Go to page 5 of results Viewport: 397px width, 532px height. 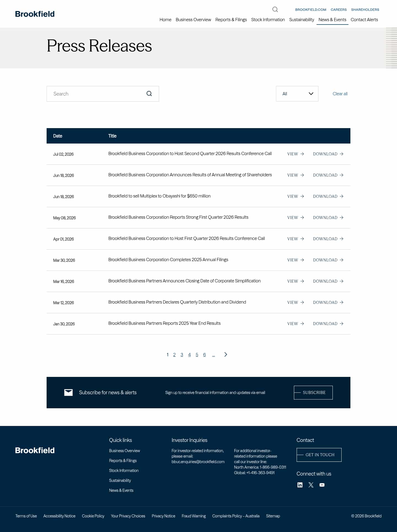point(197,355)
